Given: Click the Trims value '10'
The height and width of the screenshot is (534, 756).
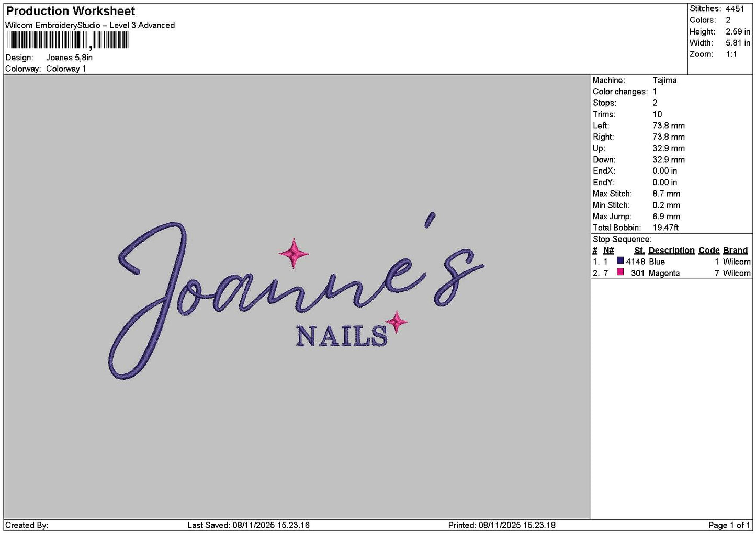Looking at the screenshot, I should point(657,115).
